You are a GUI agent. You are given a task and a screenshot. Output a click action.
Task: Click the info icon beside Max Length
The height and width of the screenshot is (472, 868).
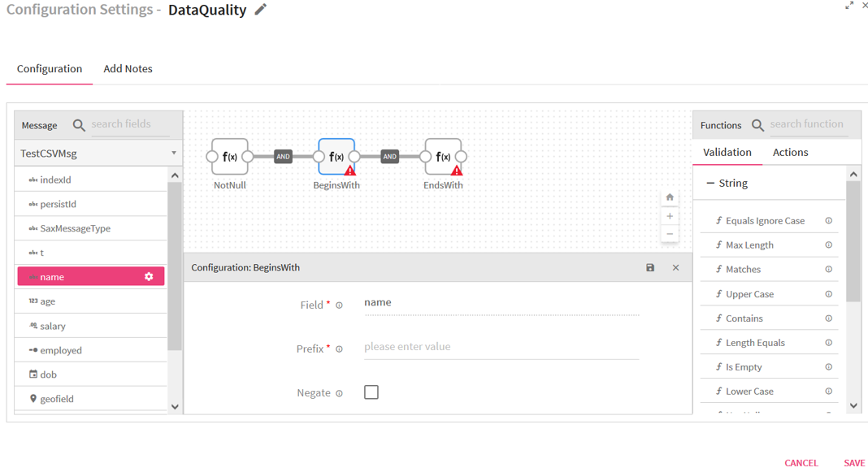coord(829,245)
